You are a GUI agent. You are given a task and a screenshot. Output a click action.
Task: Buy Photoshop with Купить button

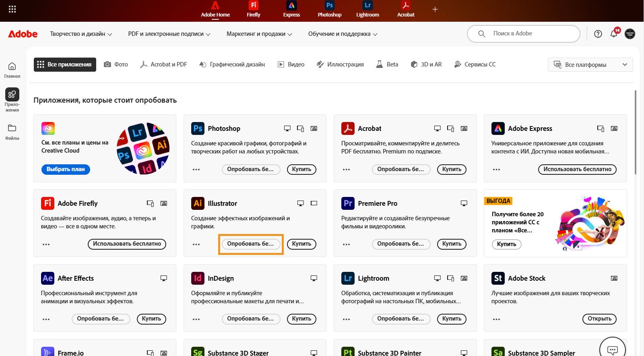coord(301,170)
